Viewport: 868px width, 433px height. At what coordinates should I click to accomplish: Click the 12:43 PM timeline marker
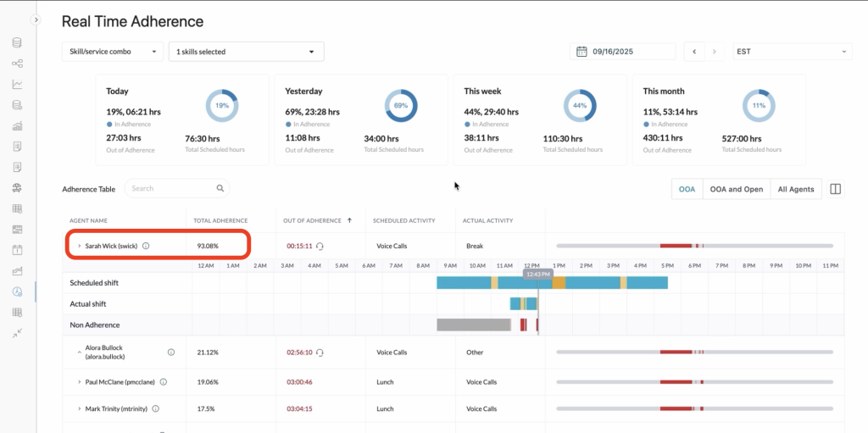(538, 275)
